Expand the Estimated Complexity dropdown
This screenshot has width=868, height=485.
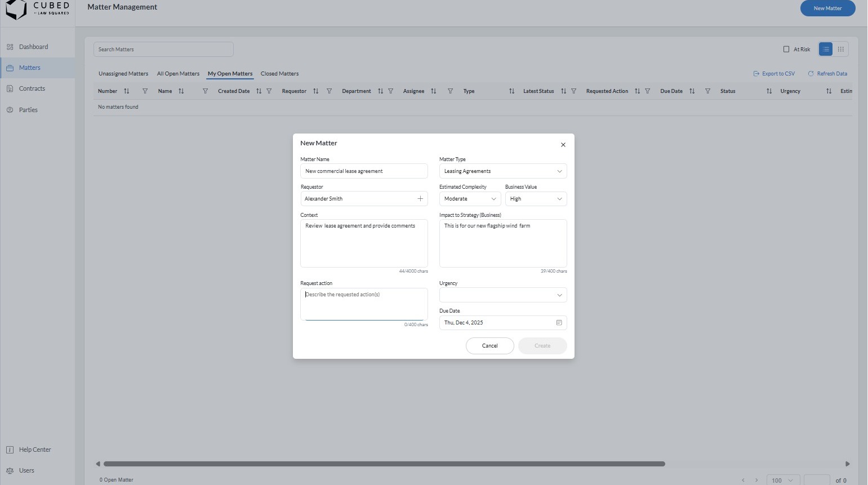pos(470,199)
